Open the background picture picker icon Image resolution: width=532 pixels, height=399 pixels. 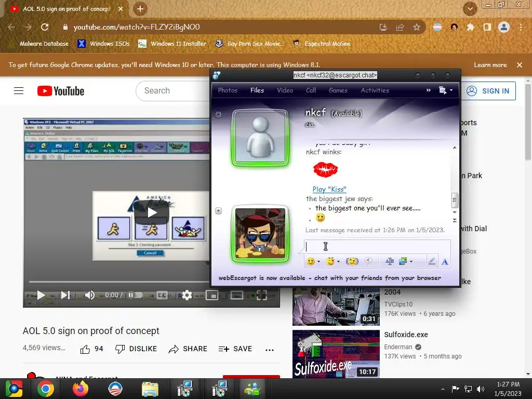pyautogui.click(x=403, y=261)
